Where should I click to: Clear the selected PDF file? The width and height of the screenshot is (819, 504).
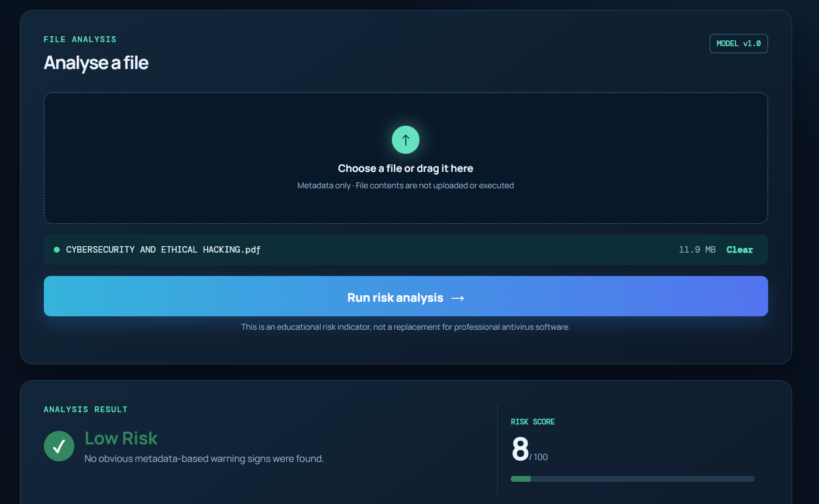[x=739, y=250]
